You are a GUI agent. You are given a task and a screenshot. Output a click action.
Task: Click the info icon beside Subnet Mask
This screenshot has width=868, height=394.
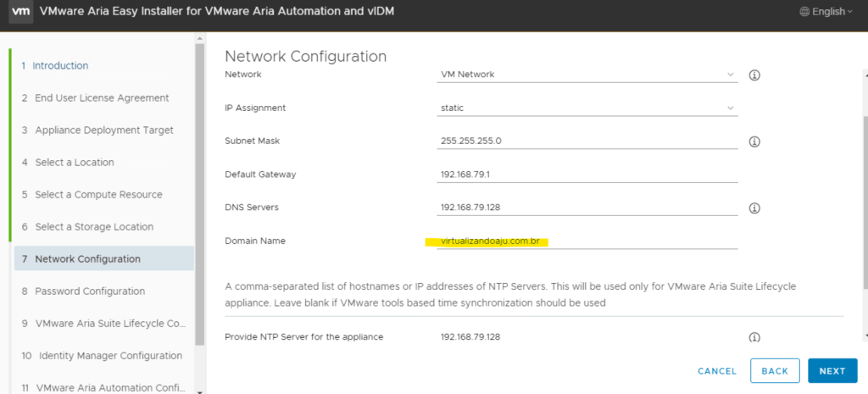pos(754,142)
